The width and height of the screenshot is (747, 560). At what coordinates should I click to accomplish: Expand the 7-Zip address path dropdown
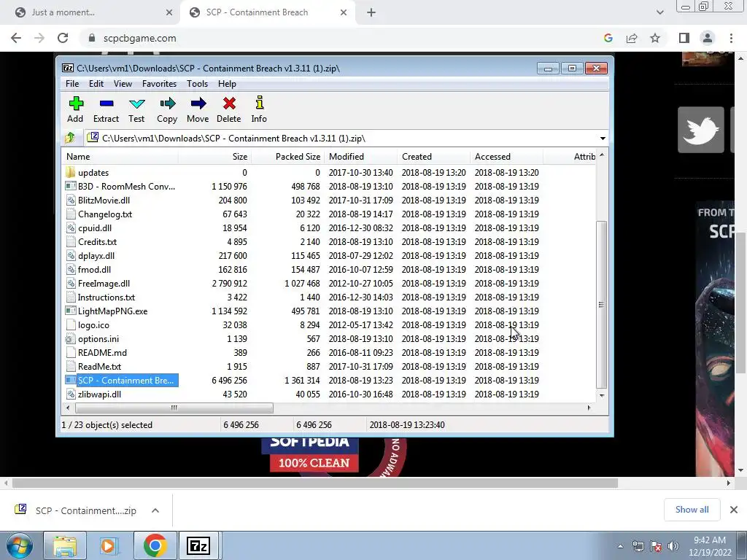603,138
